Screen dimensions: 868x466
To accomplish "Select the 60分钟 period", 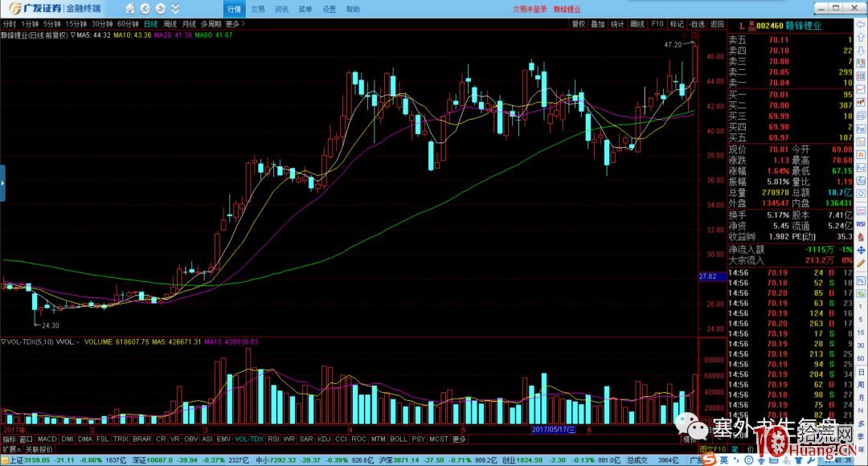I will (x=128, y=24).
